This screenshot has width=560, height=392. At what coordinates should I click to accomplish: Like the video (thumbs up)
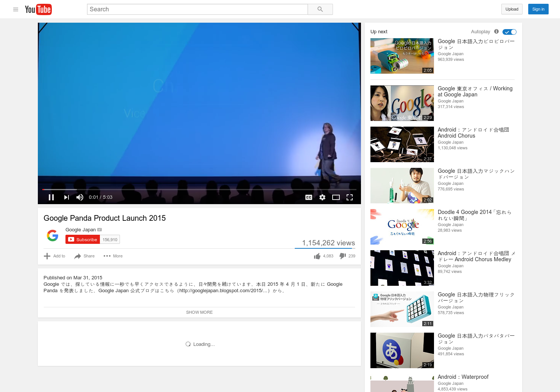pos(317,256)
